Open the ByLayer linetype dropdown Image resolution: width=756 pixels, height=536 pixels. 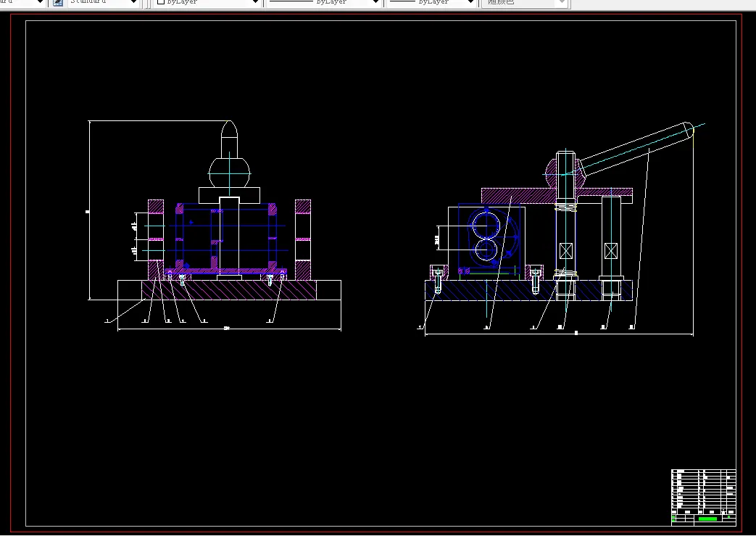(375, 2)
